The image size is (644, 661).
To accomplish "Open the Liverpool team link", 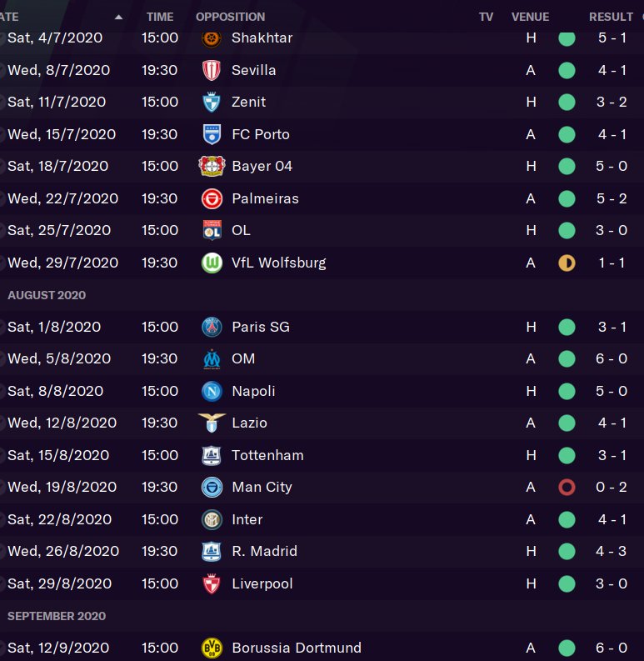I will click(x=262, y=584).
